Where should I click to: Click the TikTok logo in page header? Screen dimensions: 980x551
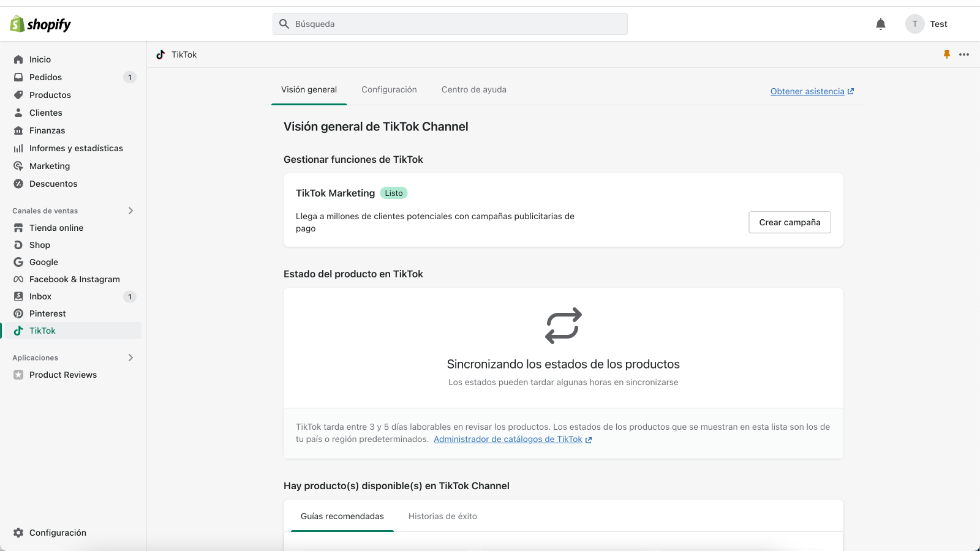pyautogui.click(x=160, y=54)
